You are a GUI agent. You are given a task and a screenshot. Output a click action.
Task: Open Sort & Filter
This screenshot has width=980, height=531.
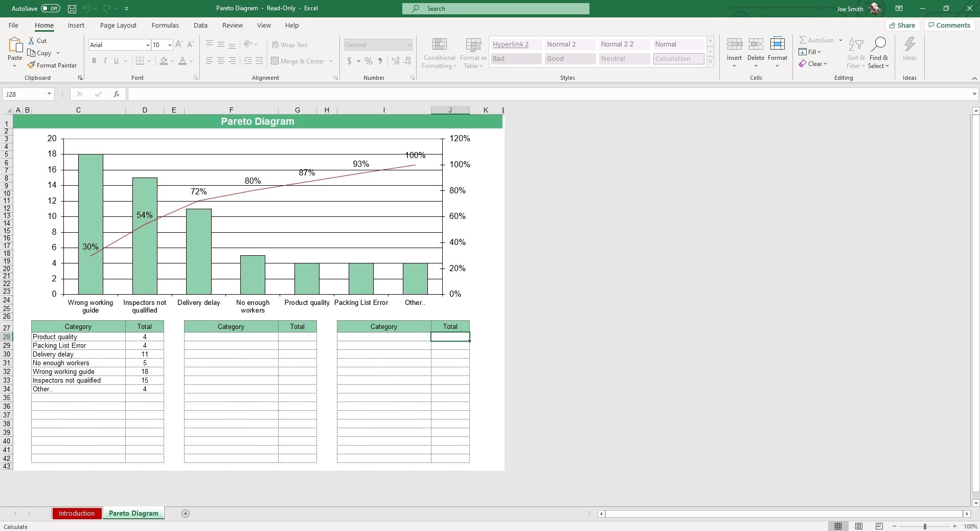(856, 53)
